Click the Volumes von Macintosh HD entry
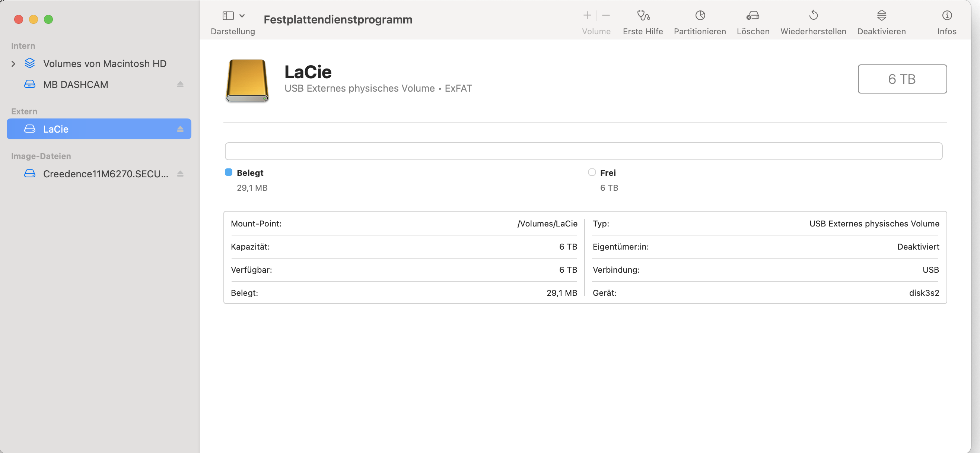The width and height of the screenshot is (980, 453). pyautogui.click(x=105, y=64)
